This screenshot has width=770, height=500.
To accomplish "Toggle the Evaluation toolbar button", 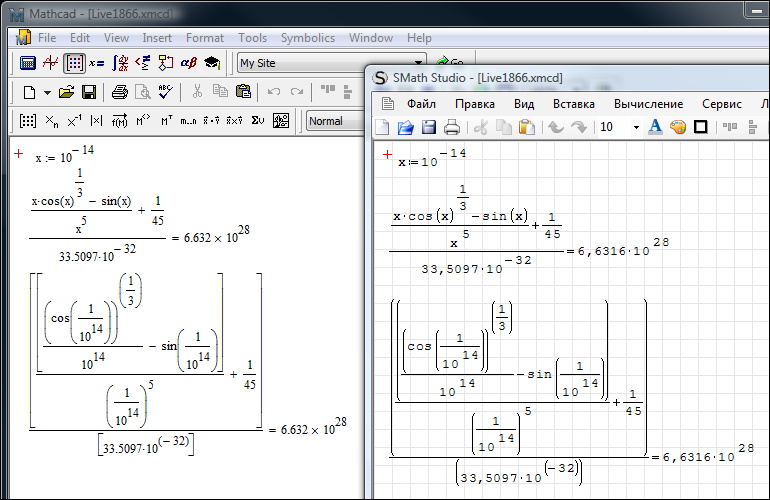I will pos(97,63).
